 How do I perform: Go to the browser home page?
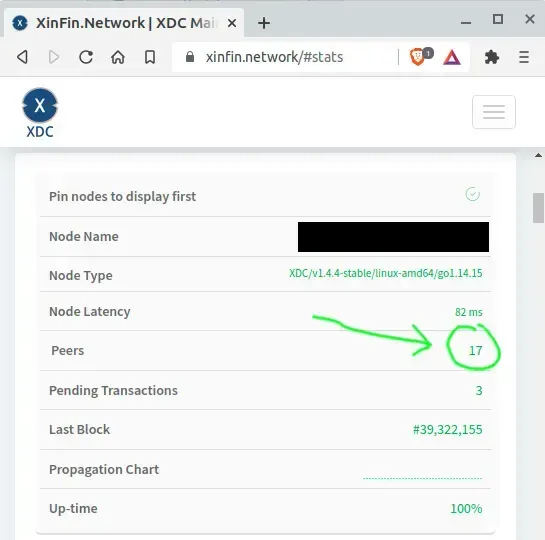[x=118, y=57]
